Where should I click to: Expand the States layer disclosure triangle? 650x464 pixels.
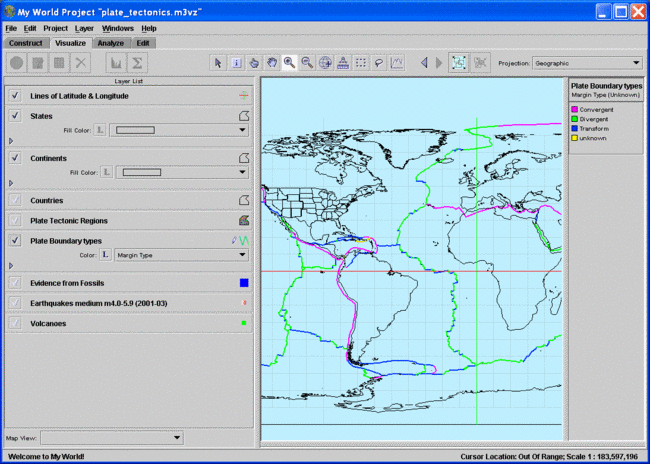tap(10, 141)
